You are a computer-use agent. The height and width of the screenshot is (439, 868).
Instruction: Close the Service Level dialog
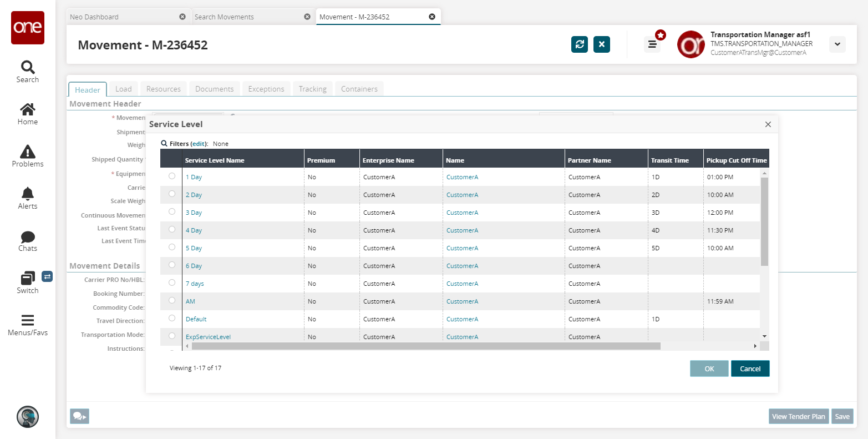768,124
